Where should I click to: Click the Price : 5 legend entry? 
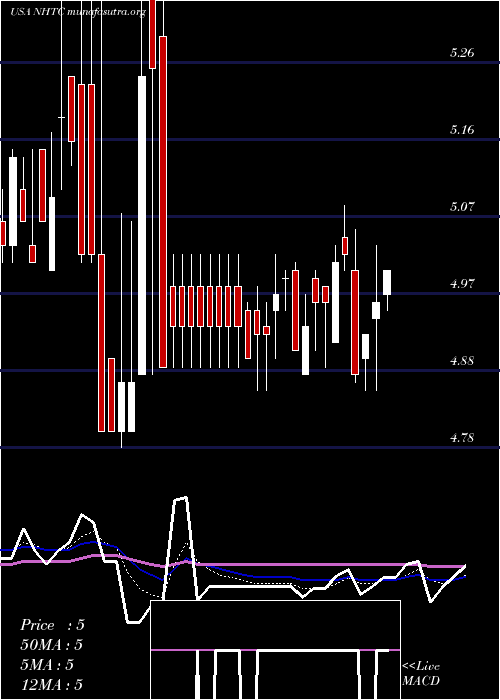click(x=52, y=625)
